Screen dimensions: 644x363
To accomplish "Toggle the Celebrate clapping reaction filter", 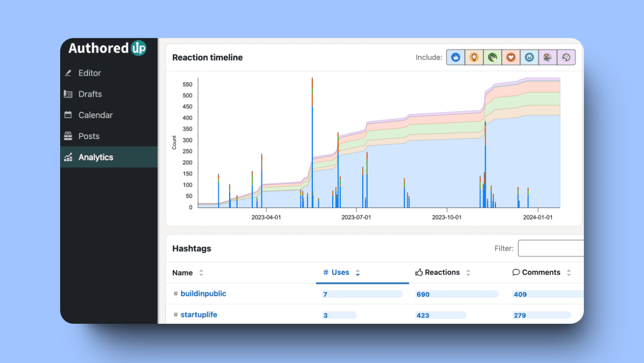I will [x=493, y=57].
